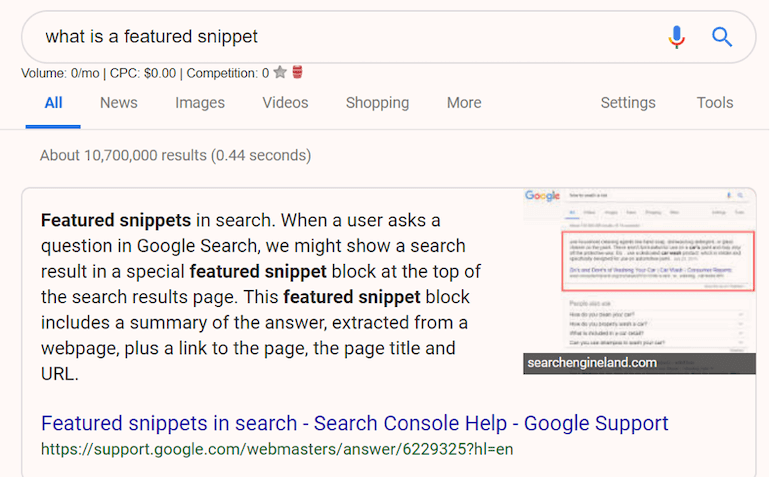Open the More search options dropdown

pos(464,103)
